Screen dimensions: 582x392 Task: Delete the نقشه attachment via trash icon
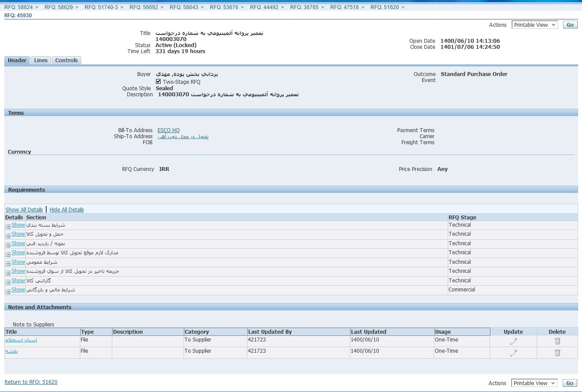pyautogui.click(x=557, y=353)
